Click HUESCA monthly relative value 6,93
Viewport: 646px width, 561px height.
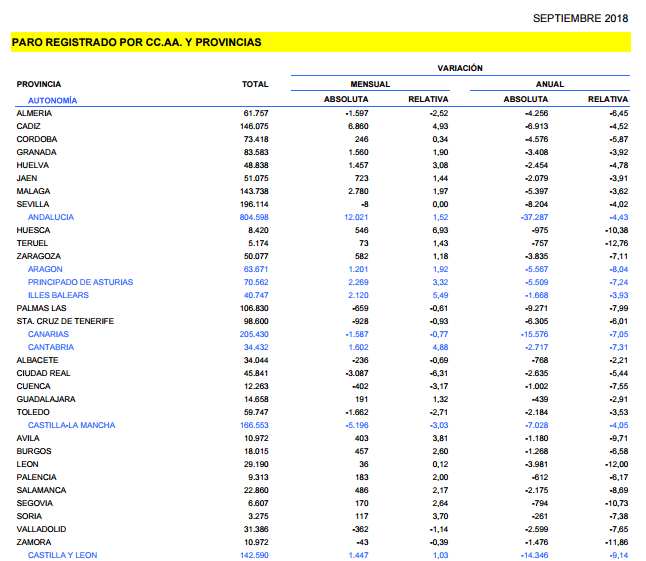[440, 230]
